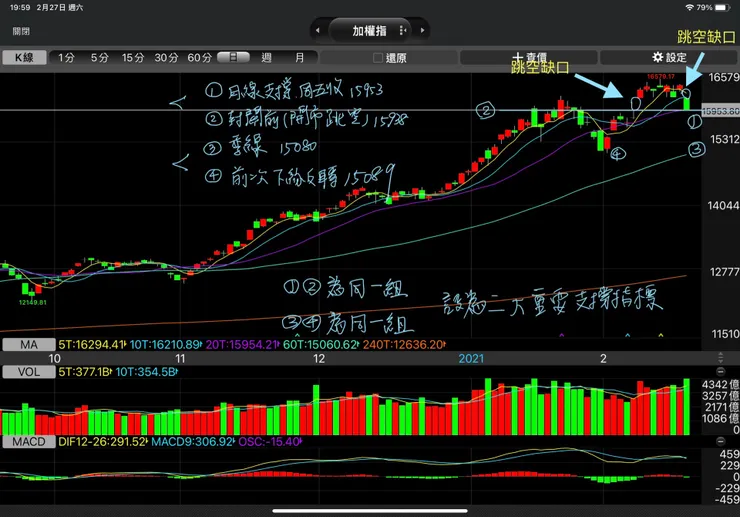Select the highlighted daily interval button
This screenshot has height=517, width=740.
coord(233,58)
